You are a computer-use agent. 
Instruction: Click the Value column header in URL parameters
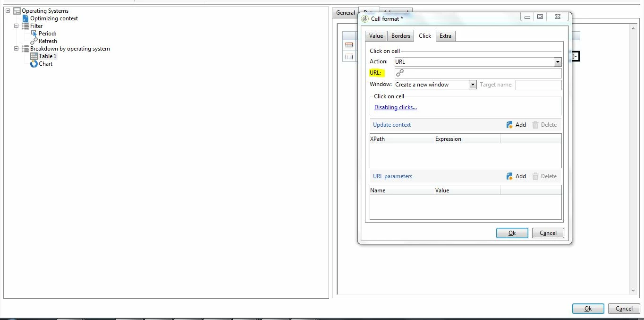pyautogui.click(x=467, y=190)
